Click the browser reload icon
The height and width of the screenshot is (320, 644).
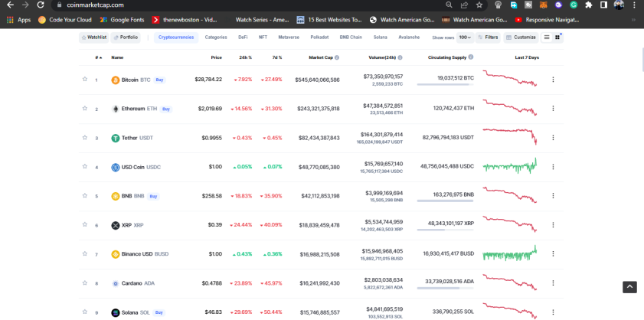point(41,5)
